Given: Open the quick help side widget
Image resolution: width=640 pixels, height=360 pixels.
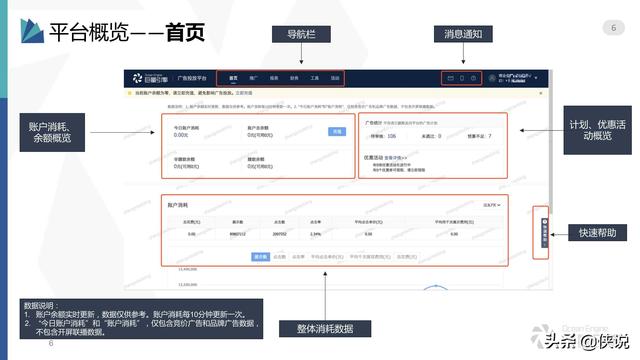Looking at the screenshot, I should tap(544, 232).
